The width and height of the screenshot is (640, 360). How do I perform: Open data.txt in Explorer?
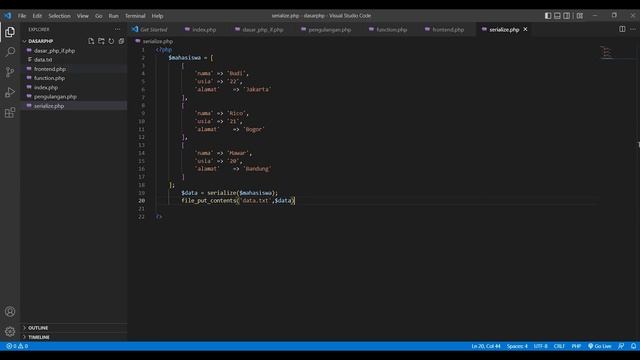[x=43, y=60]
